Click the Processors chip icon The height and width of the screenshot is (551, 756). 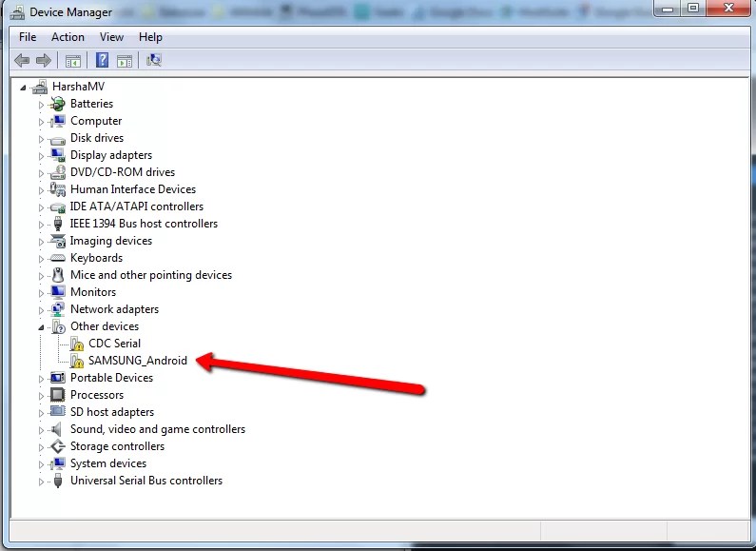coord(58,395)
